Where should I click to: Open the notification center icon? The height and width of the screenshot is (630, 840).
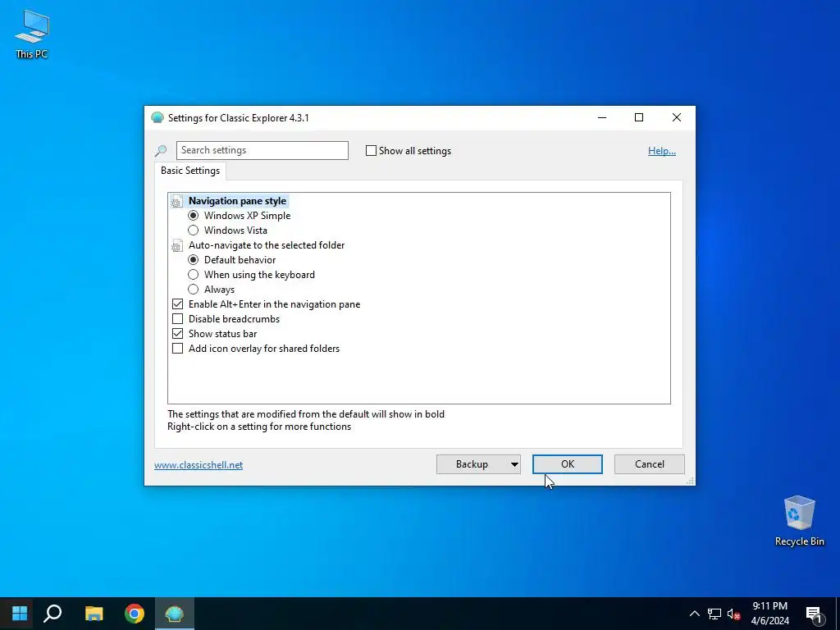point(815,614)
